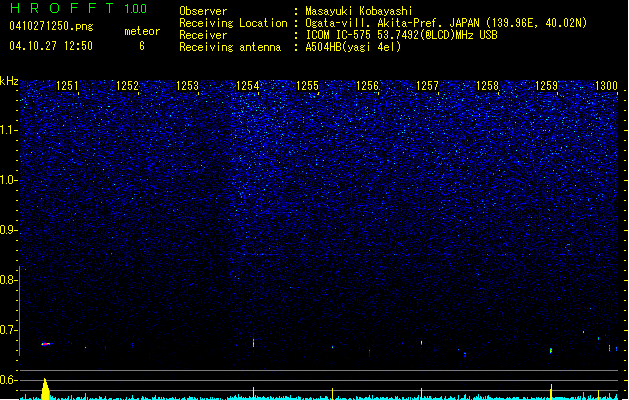The width and height of the screenshot is (629, 400).
Task: Click the meteor label
Action: 142,31
